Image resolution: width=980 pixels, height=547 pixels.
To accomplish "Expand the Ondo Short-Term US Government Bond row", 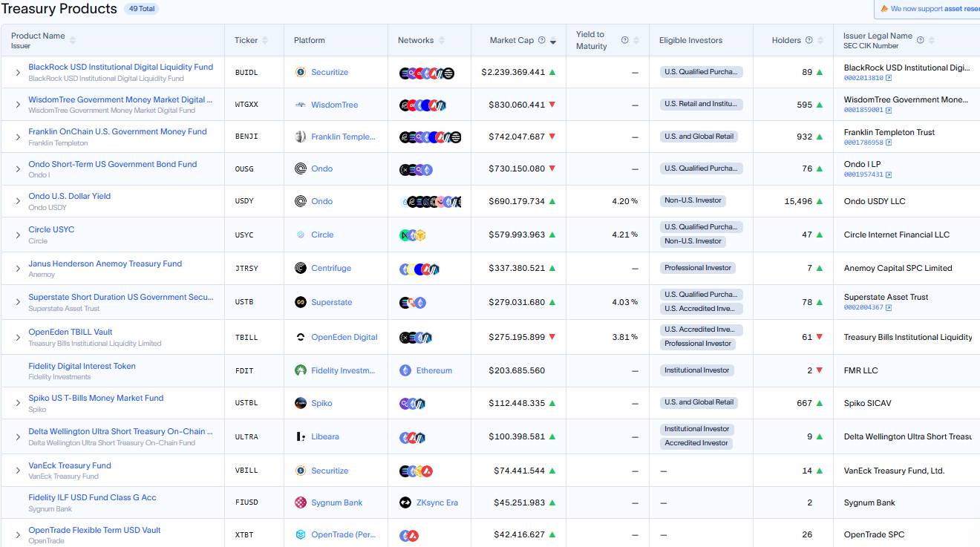I will coord(18,169).
